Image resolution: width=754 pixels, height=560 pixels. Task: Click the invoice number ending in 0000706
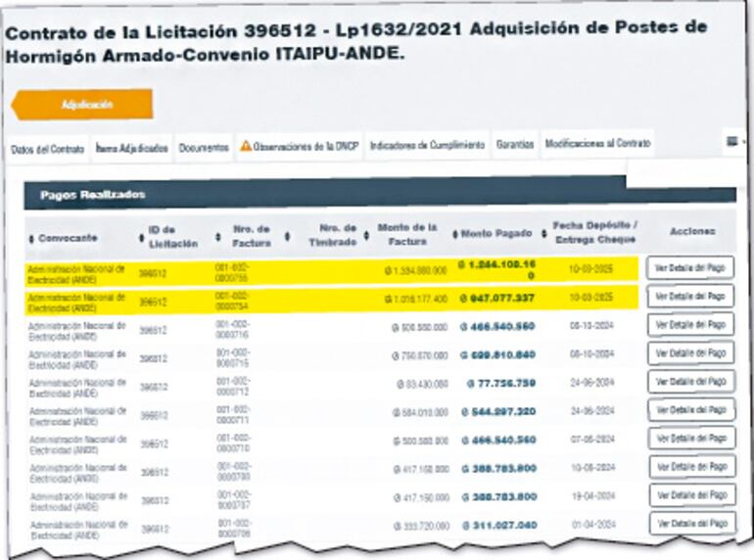coord(235,528)
